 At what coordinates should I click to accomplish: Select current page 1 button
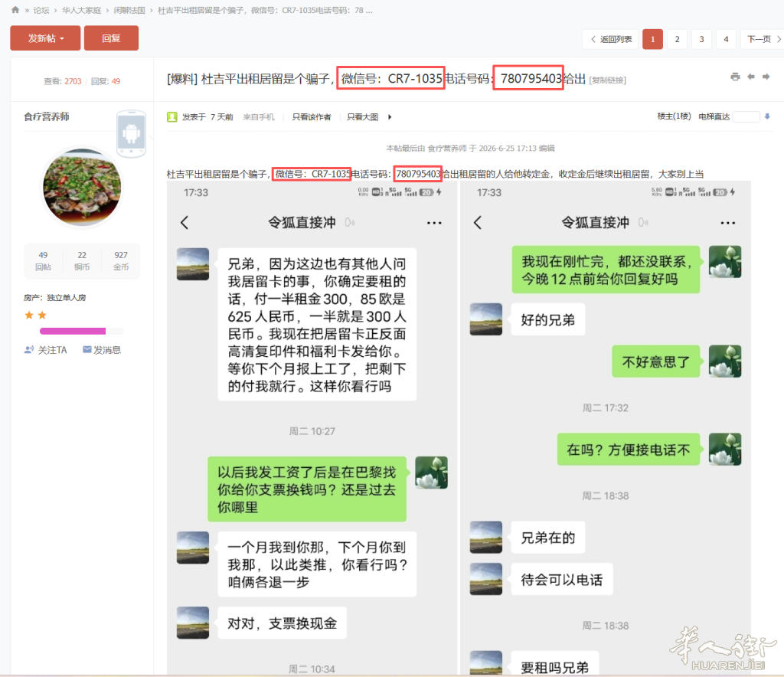[x=652, y=39]
